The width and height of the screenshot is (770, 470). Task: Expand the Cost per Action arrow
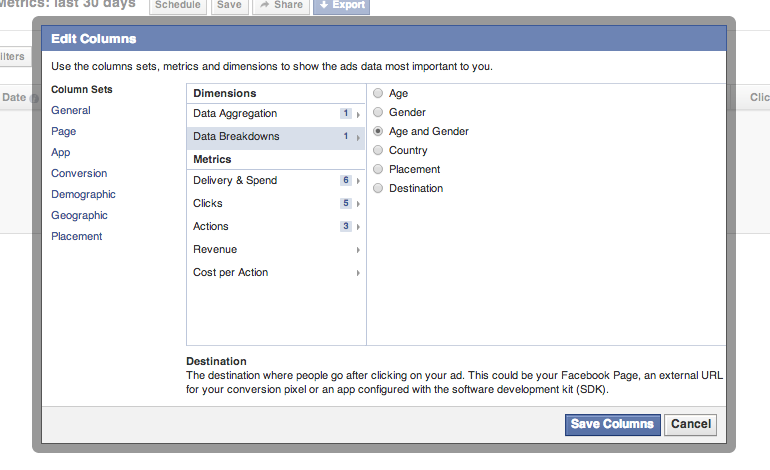click(358, 273)
